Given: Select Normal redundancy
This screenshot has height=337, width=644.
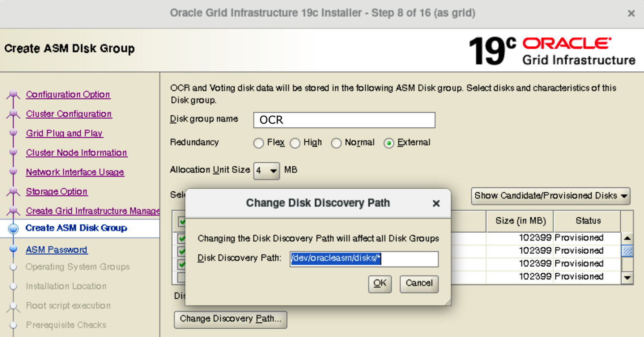Looking at the screenshot, I should pyautogui.click(x=336, y=143).
